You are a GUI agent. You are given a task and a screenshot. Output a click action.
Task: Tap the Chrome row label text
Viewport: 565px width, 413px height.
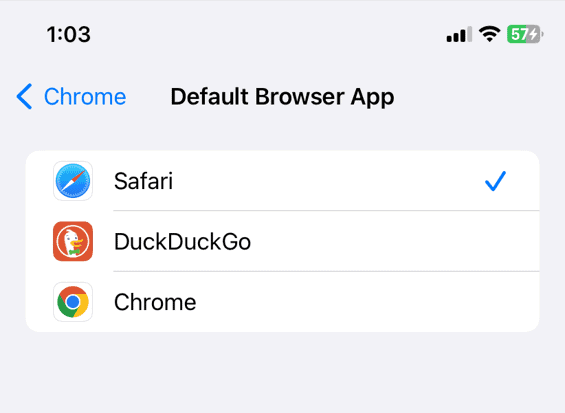155,302
